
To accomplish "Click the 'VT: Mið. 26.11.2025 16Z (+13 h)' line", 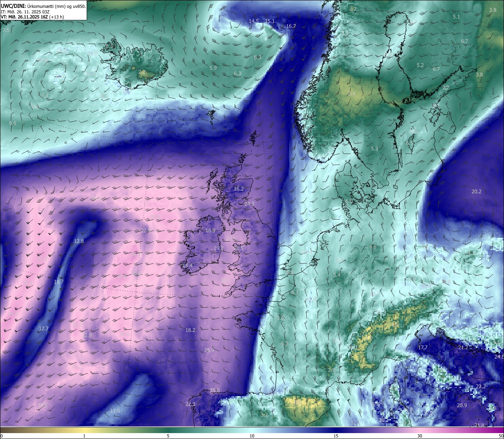I will pyautogui.click(x=32, y=17).
